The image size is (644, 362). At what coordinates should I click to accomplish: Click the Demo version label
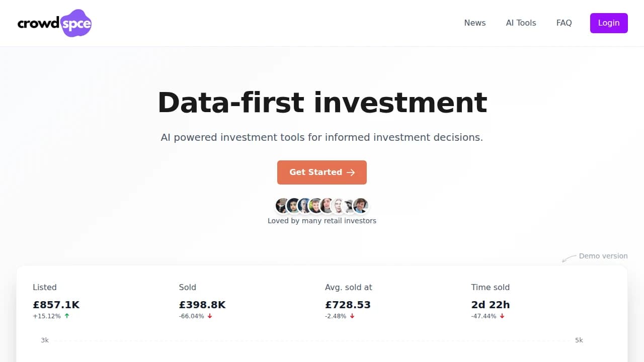coord(603,256)
